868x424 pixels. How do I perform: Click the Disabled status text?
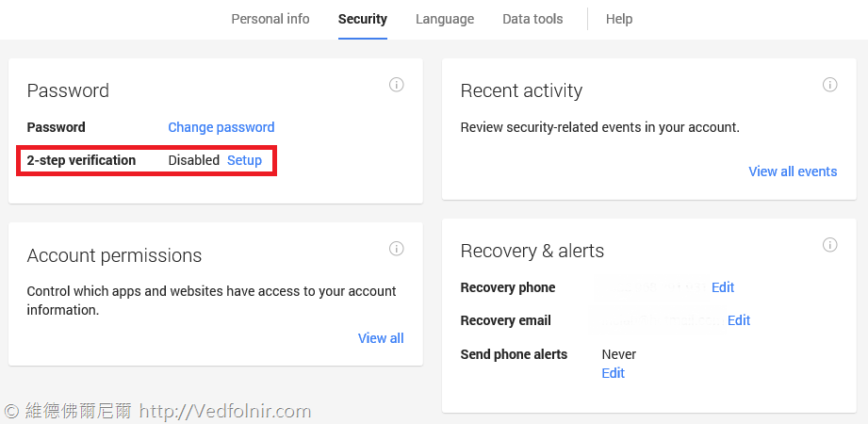point(194,160)
